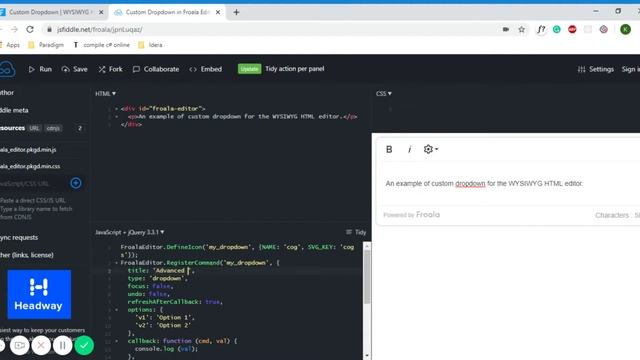Open the Embed option

pyautogui.click(x=205, y=69)
